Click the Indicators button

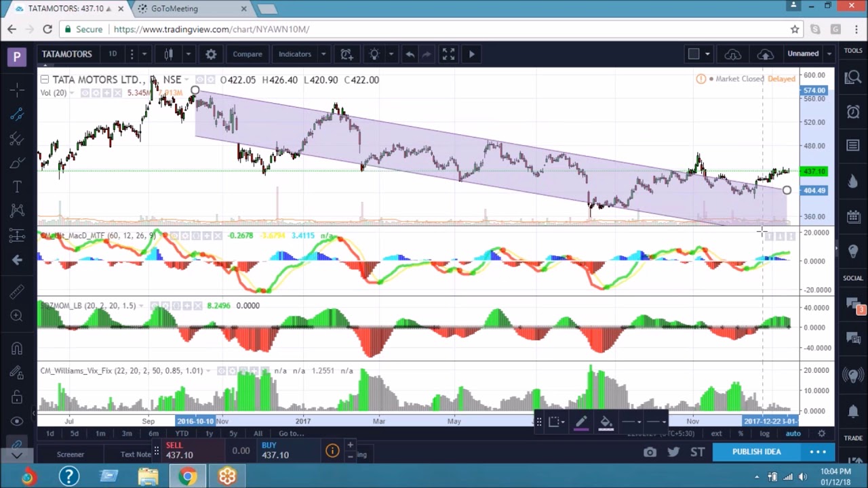[x=295, y=54]
